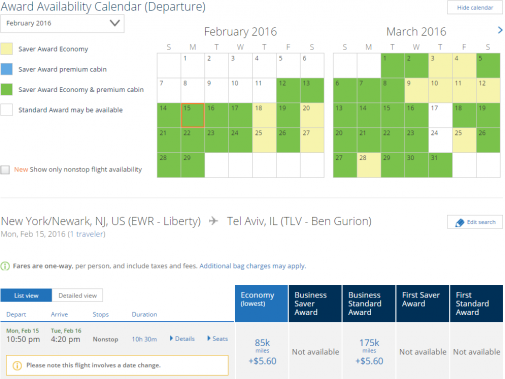Click the airplane arrow icon between cities
The width and height of the screenshot is (505, 379).
pos(213,221)
